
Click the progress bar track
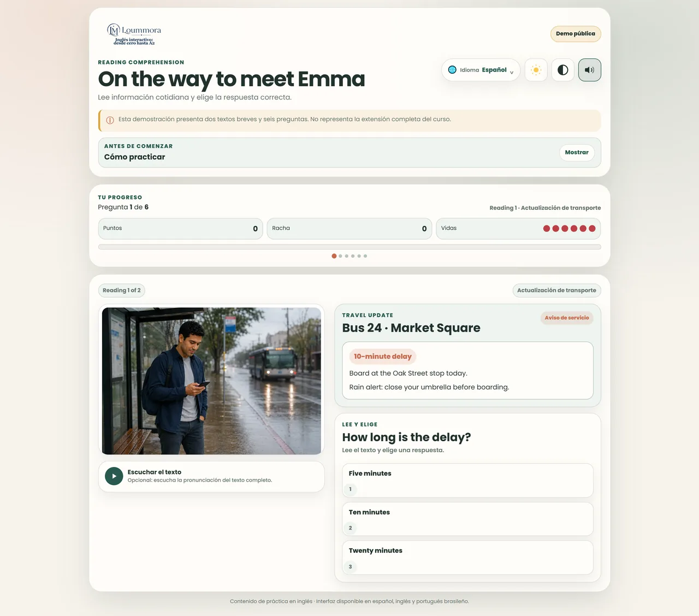pyautogui.click(x=349, y=247)
